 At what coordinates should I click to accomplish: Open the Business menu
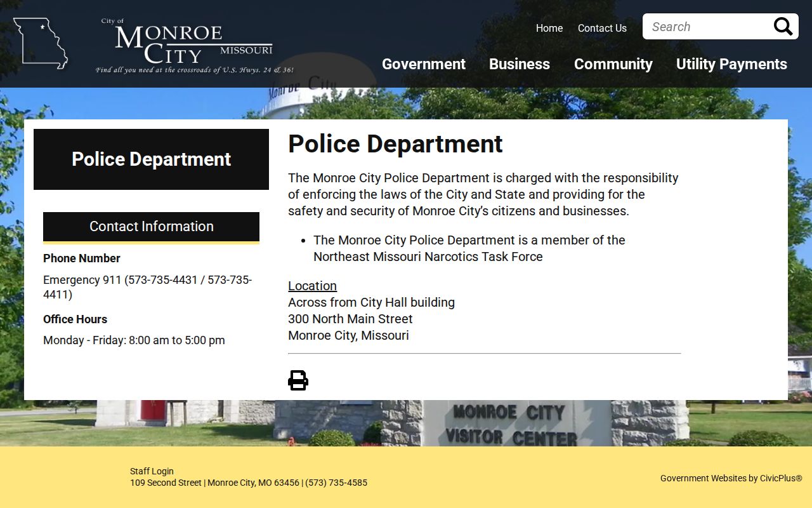[520, 64]
